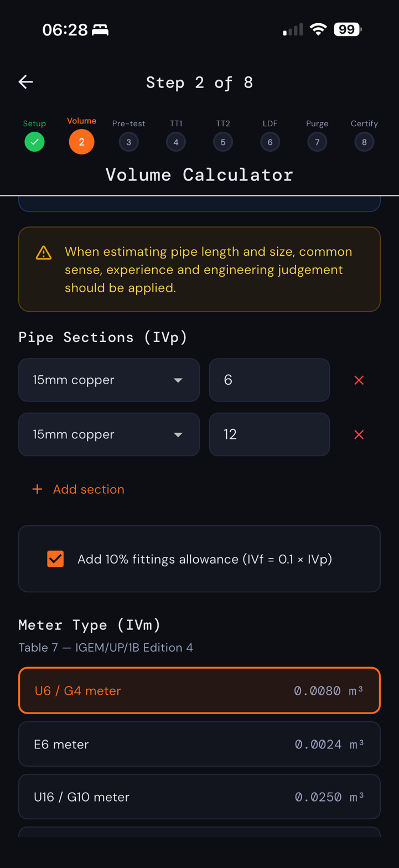The image size is (399, 868).
Task: Click the selected U6 / G4 meter row
Action: point(199,690)
